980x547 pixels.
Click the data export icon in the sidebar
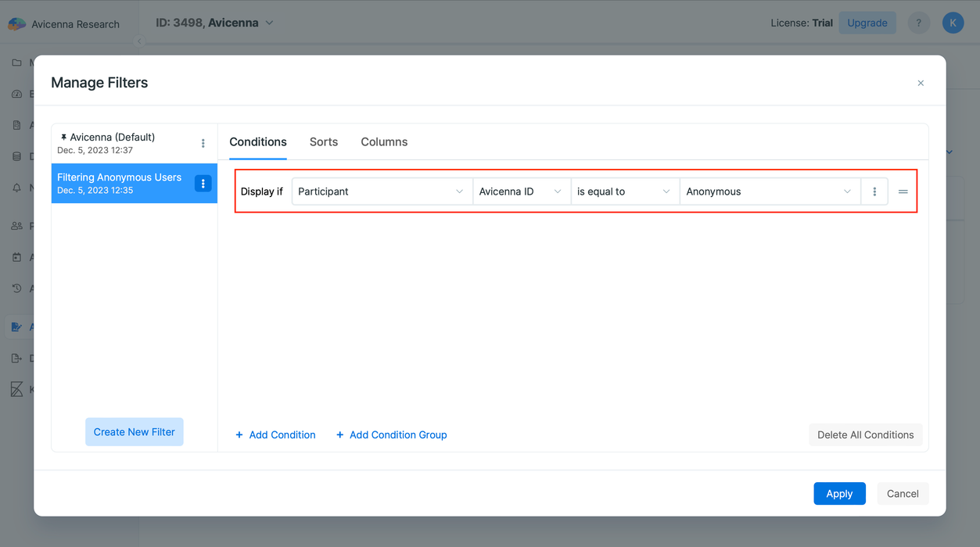(x=17, y=358)
